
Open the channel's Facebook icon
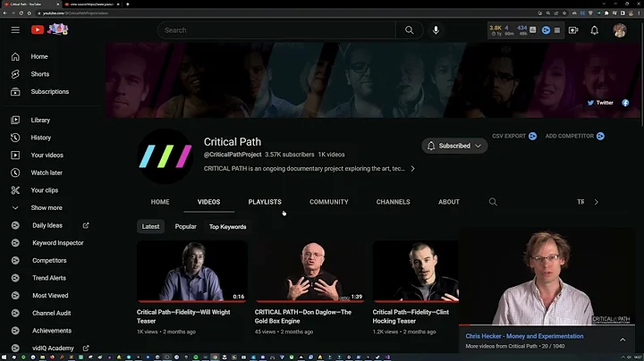coord(625,103)
